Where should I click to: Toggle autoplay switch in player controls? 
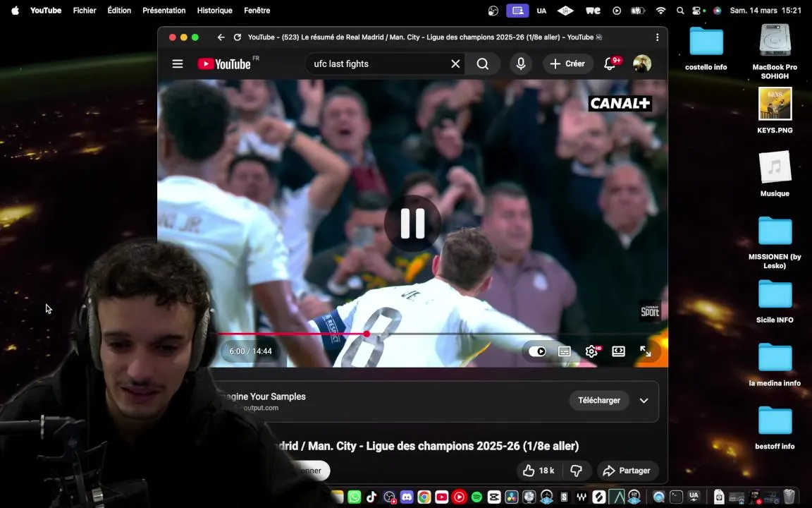pyautogui.click(x=538, y=351)
